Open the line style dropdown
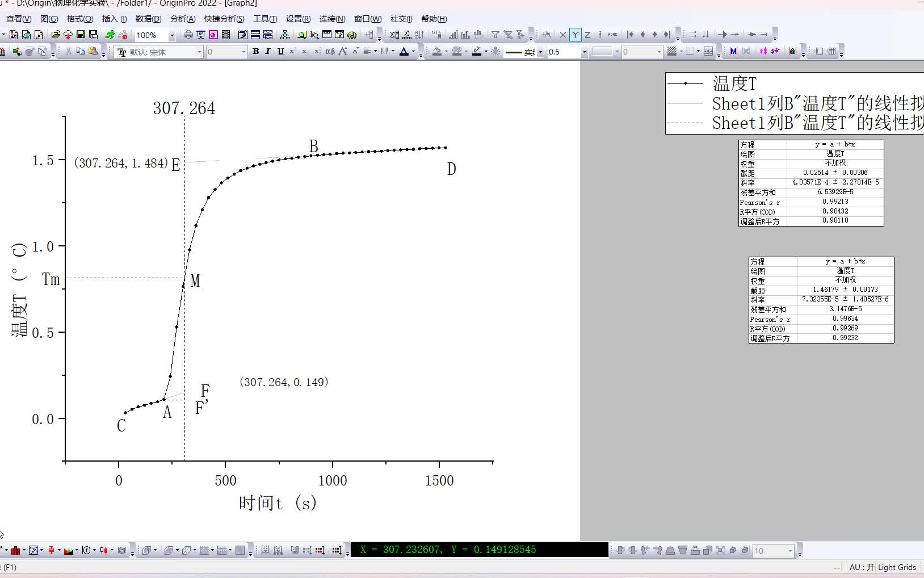 [x=539, y=52]
